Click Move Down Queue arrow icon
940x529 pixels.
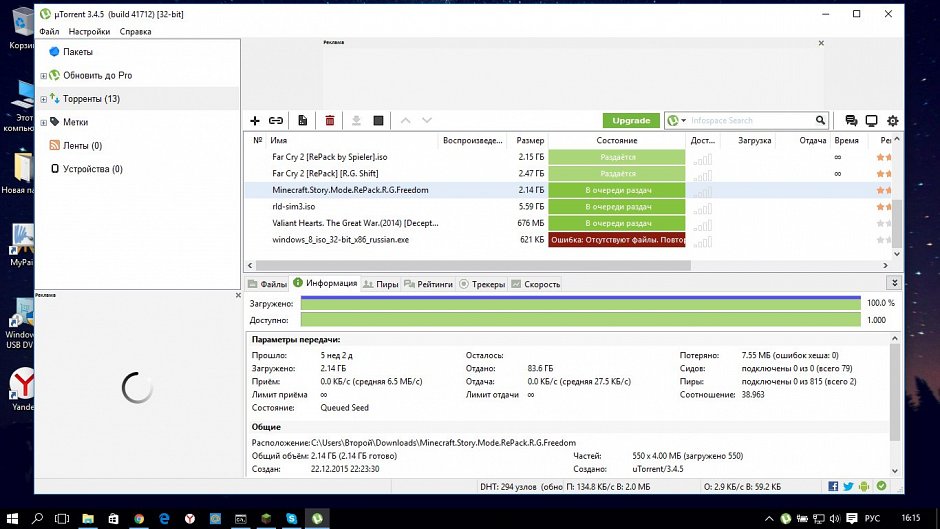pos(427,121)
